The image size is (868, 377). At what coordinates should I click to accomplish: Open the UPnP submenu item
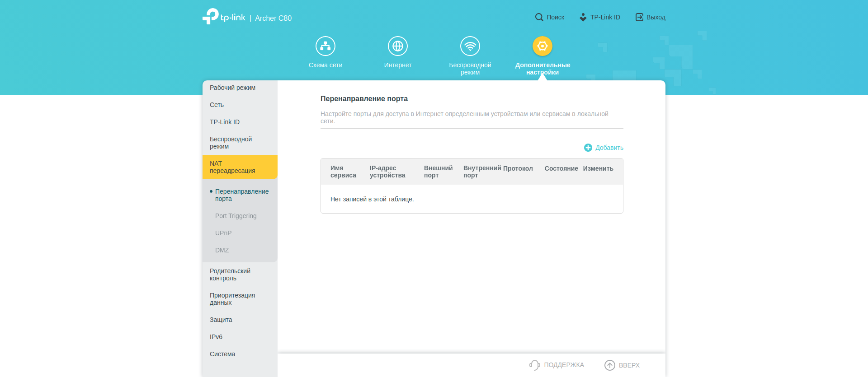coord(223,233)
